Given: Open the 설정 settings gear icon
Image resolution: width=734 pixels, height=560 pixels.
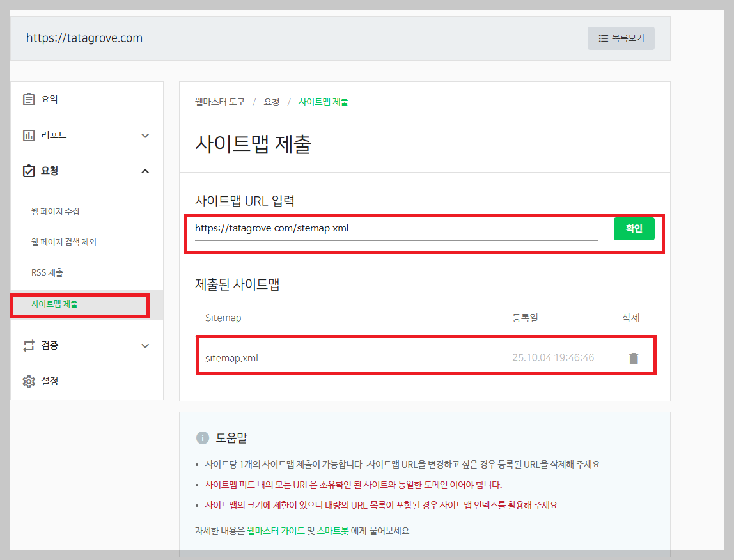Looking at the screenshot, I should pos(29,381).
